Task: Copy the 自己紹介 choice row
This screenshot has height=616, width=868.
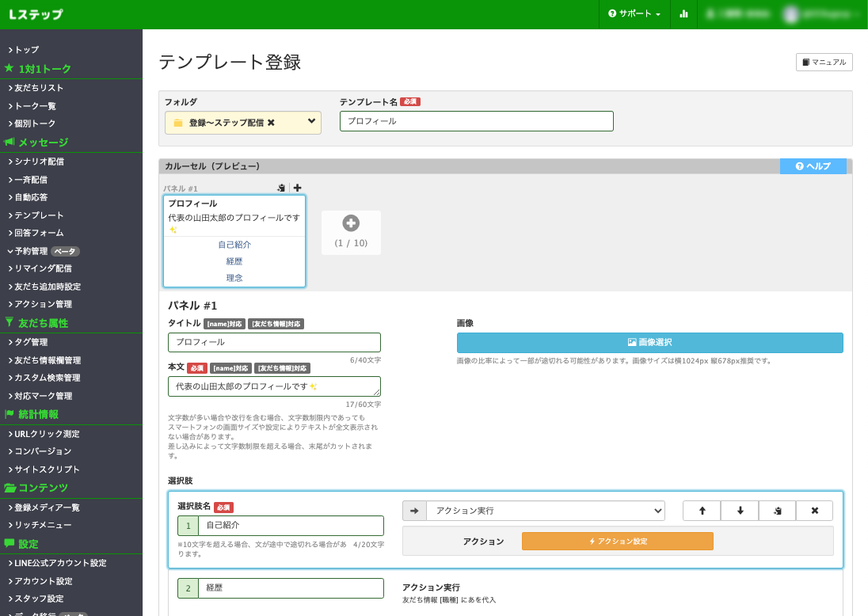Action: [x=777, y=511]
